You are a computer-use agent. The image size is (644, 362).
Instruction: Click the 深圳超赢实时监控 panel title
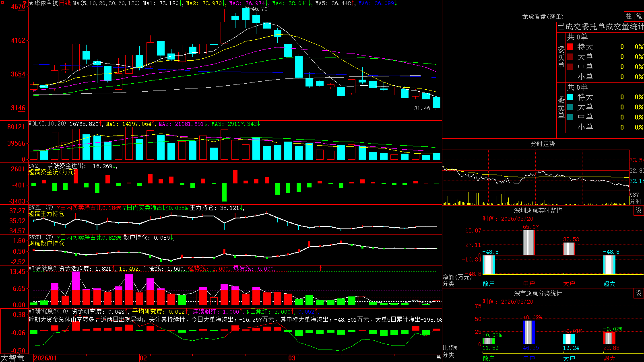[538, 210]
